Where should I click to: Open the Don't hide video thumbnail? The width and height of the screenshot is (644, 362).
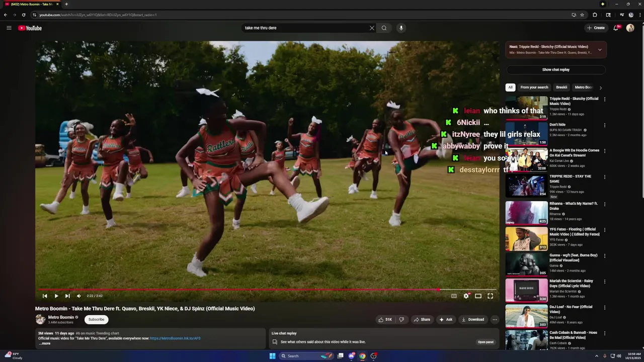point(526,134)
